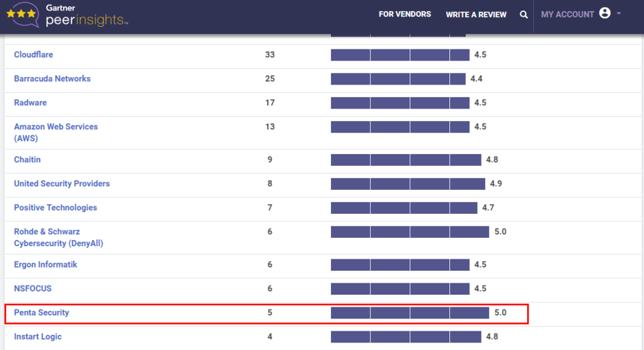Open search with the magnifier icon
This screenshot has width=644, height=350.
[x=523, y=14]
